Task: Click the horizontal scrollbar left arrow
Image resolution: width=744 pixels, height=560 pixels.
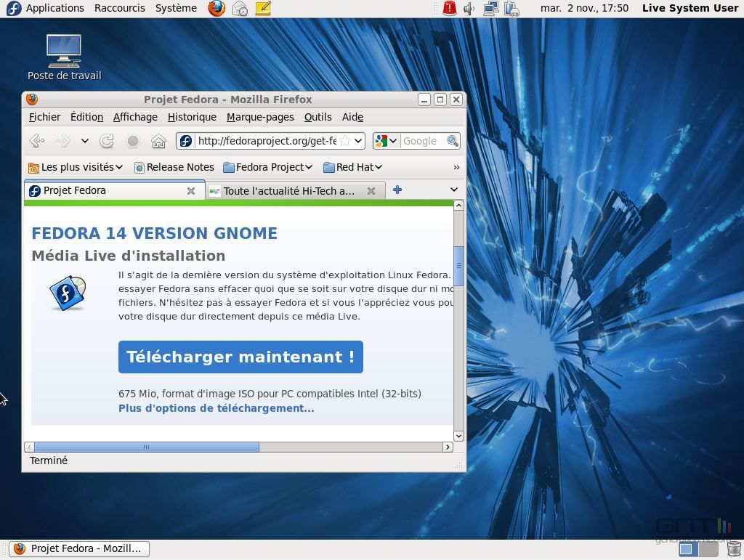Action: [x=29, y=447]
